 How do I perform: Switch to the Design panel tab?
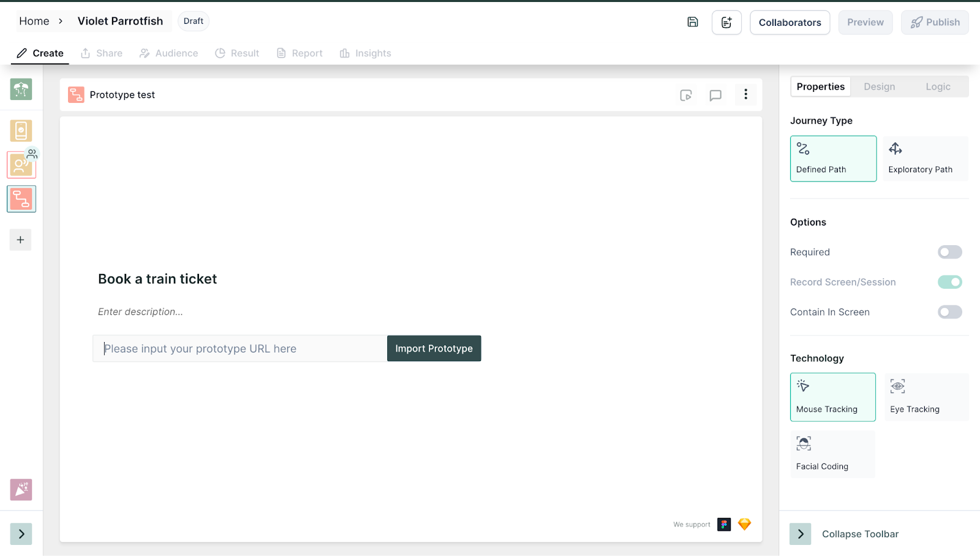coord(879,86)
